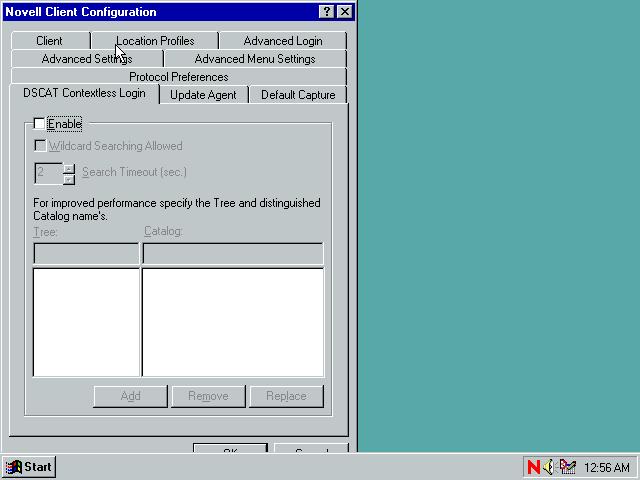Click the Tree list box
The height and width of the screenshot is (480, 640).
click(86, 322)
